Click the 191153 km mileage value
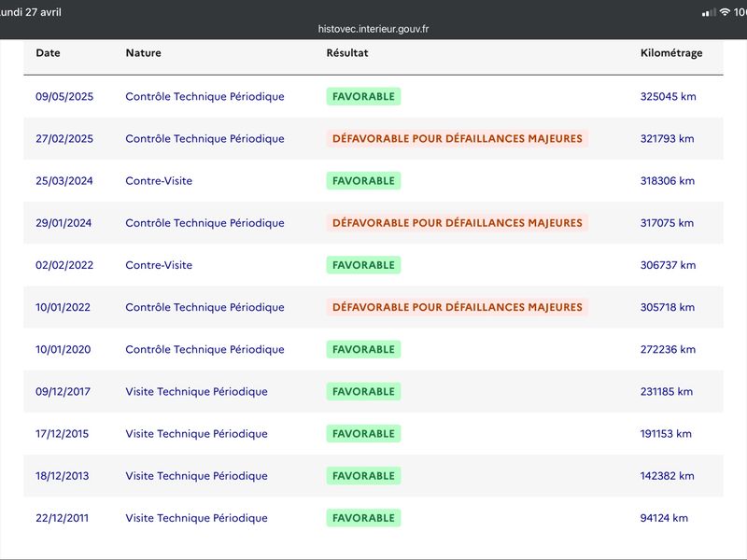The image size is (747, 560). (666, 434)
